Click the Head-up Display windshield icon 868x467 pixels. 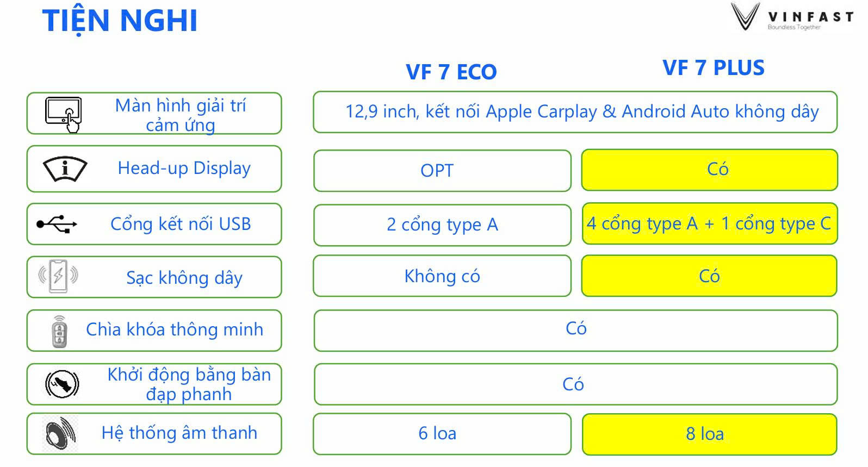point(65,169)
